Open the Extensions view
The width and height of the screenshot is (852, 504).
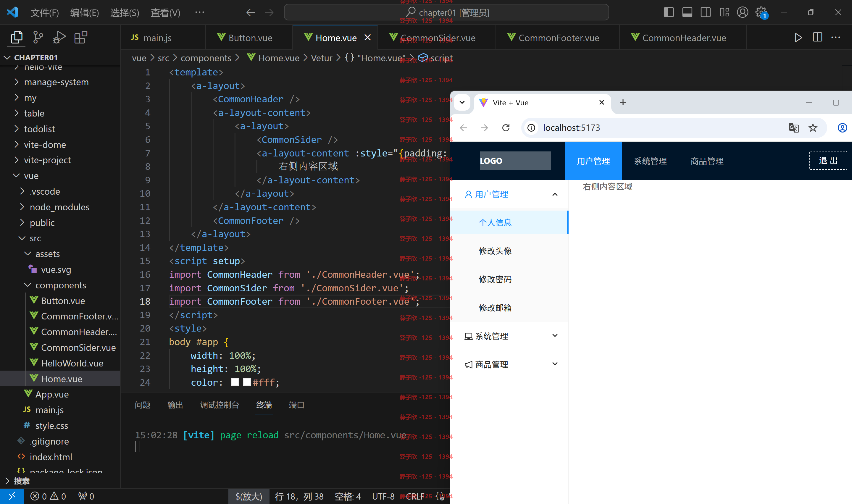pos(81,37)
